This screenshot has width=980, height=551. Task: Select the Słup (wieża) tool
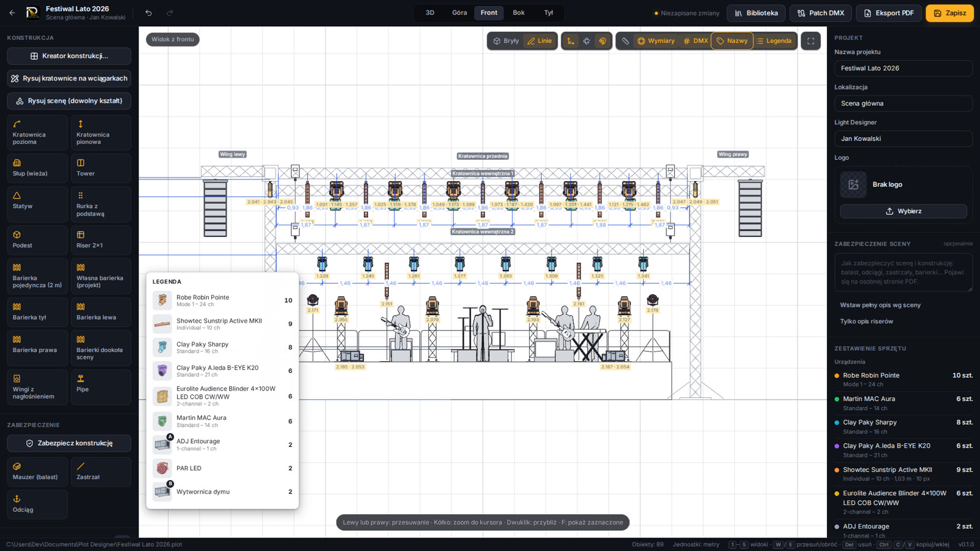tap(37, 168)
